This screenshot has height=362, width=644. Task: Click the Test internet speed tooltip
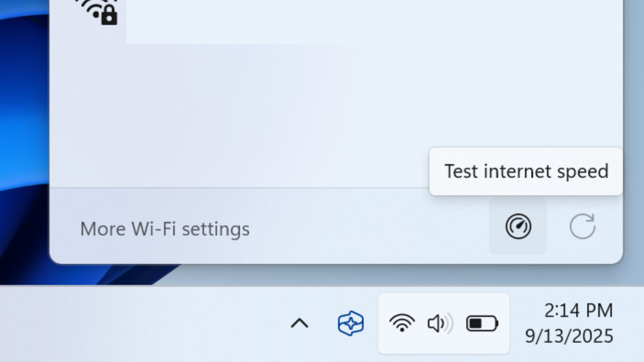click(526, 171)
